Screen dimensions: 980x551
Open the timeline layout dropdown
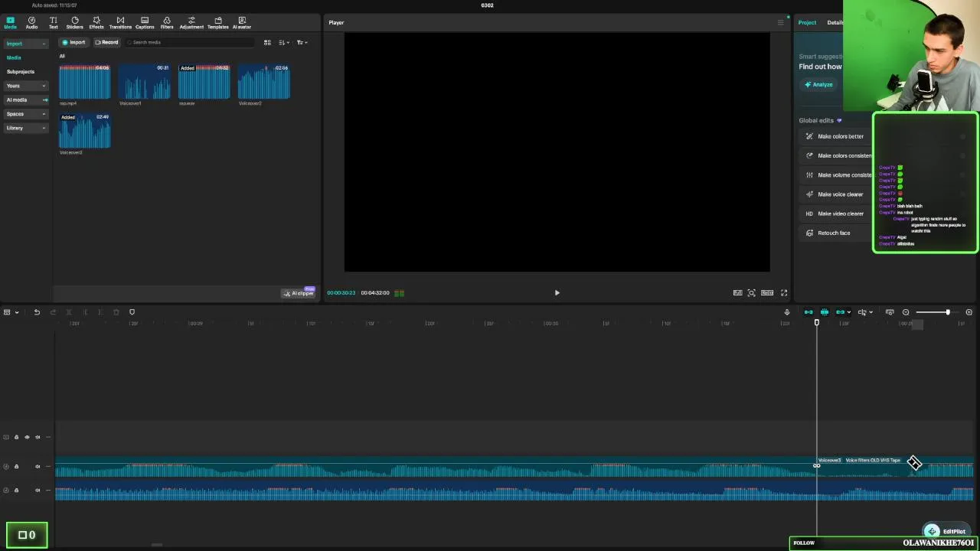(11, 312)
